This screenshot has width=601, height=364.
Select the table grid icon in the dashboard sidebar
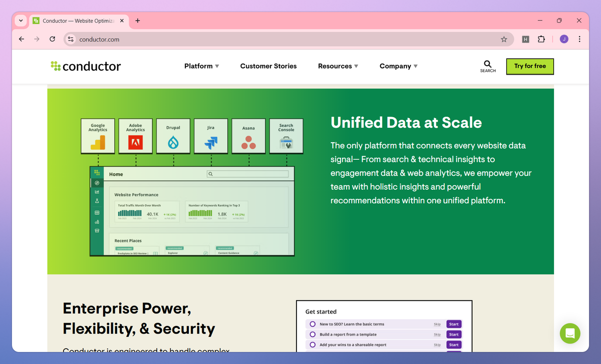point(97,213)
